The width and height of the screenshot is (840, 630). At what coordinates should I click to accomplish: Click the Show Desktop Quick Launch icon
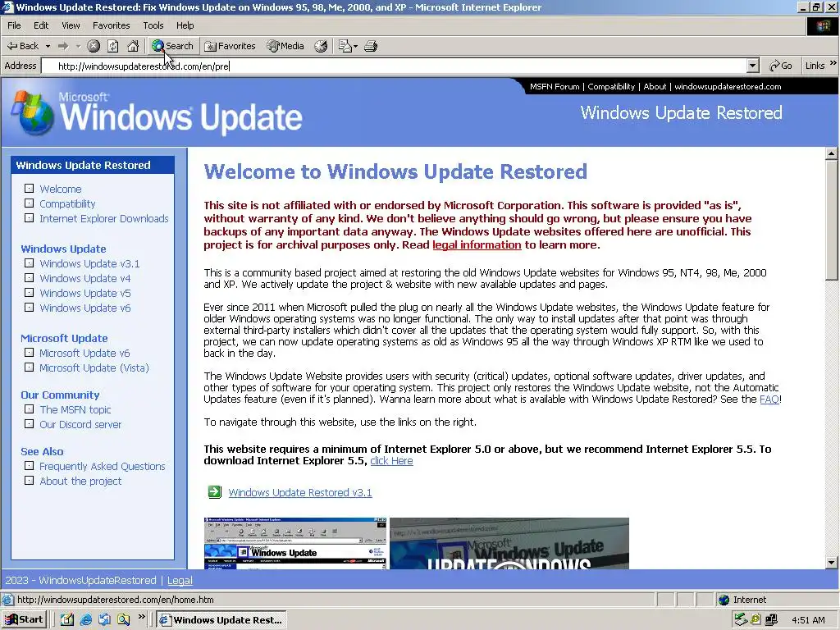(67, 620)
